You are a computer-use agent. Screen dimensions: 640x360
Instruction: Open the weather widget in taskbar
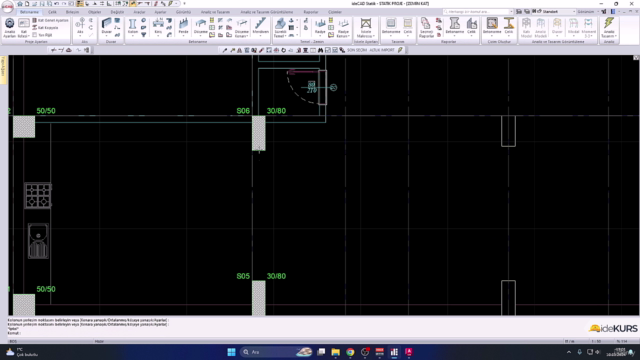click(22, 352)
